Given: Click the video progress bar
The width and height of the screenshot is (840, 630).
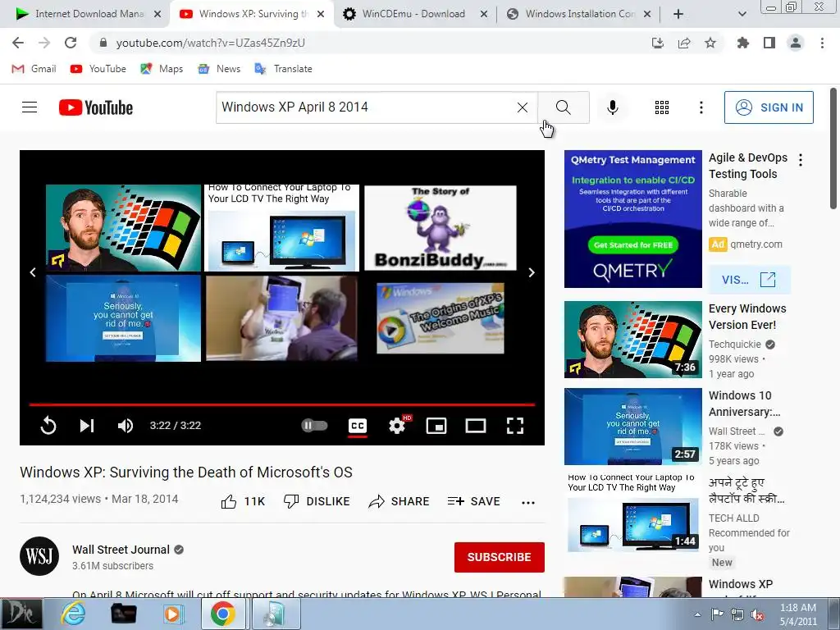Looking at the screenshot, I should [282, 404].
